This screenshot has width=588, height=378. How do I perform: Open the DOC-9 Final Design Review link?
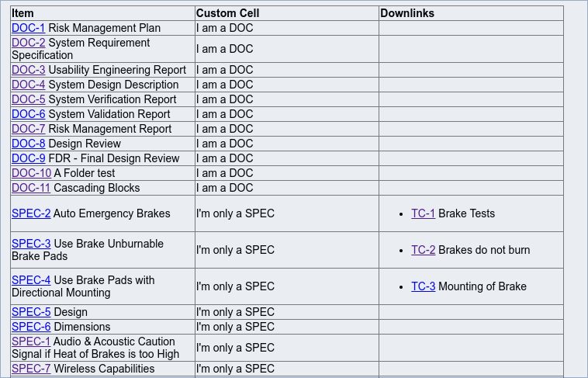click(x=28, y=158)
